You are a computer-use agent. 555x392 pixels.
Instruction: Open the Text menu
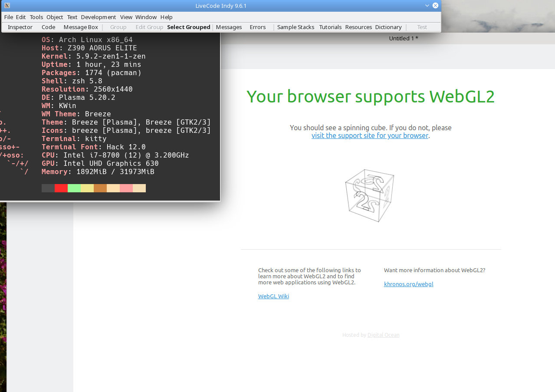tap(72, 17)
